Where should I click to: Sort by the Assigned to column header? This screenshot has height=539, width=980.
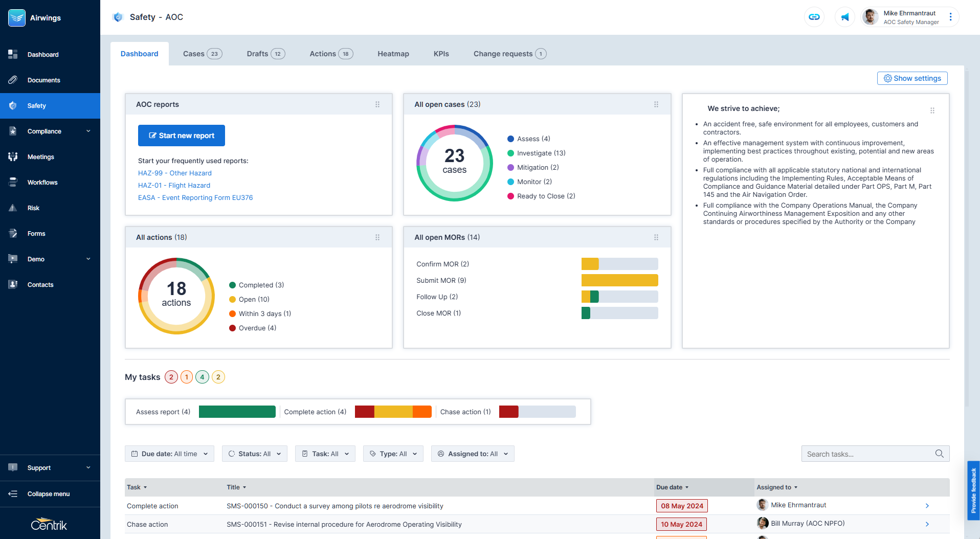pyautogui.click(x=777, y=487)
